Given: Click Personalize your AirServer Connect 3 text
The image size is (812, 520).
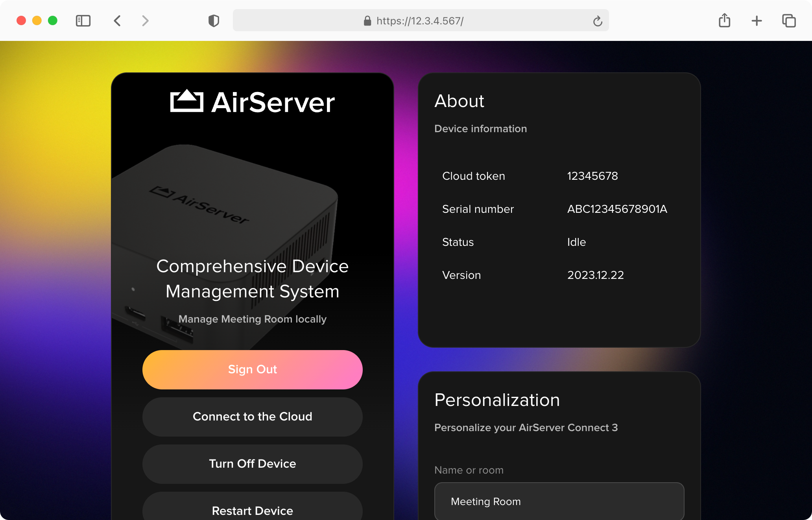Looking at the screenshot, I should point(526,428).
